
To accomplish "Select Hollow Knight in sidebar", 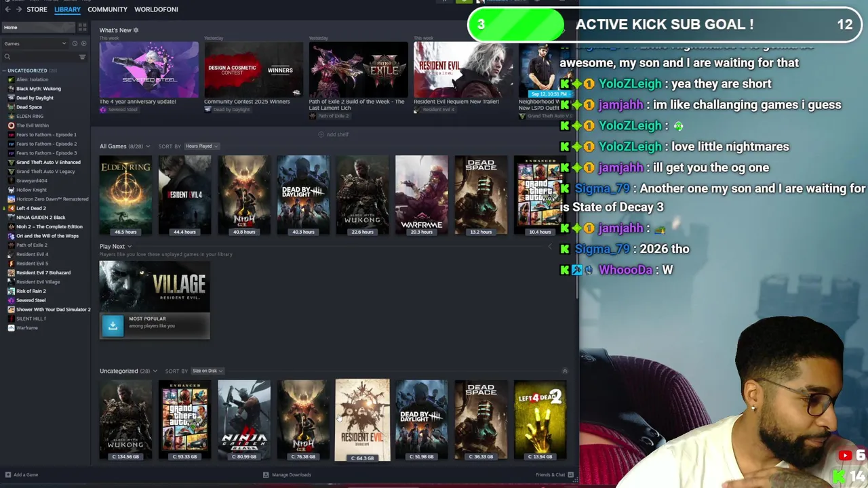I will point(31,190).
